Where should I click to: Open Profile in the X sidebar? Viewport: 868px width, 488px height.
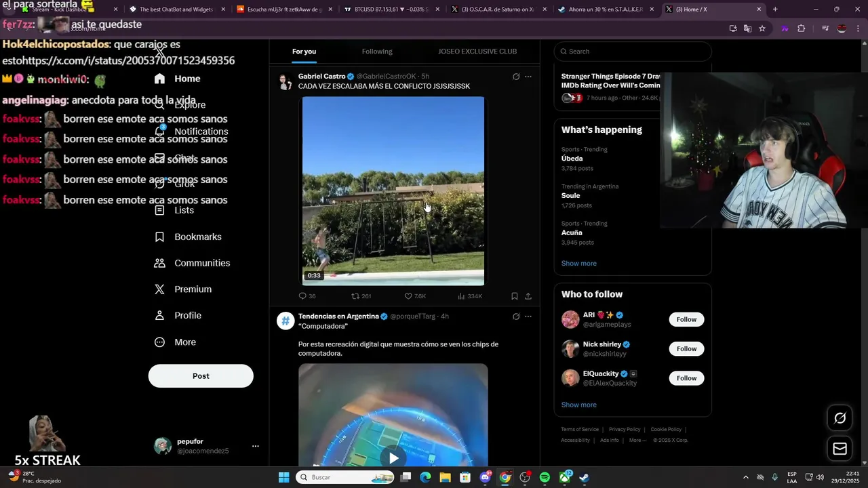(178, 316)
